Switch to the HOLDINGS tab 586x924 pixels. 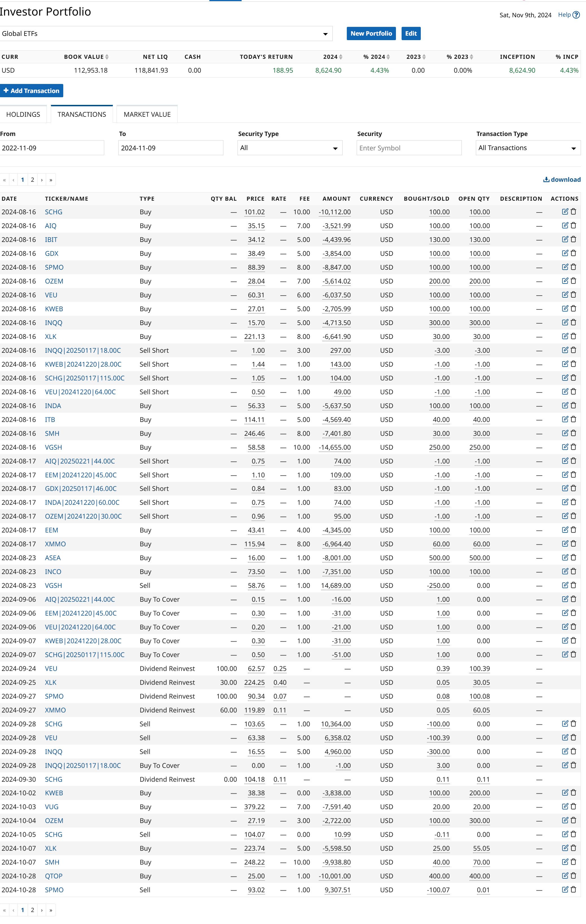tap(23, 114)
